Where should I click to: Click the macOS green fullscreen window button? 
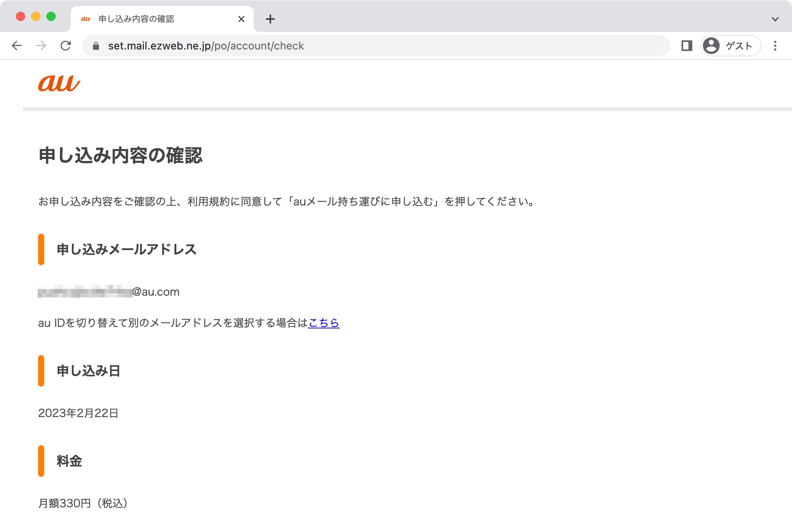click(51, 16)
